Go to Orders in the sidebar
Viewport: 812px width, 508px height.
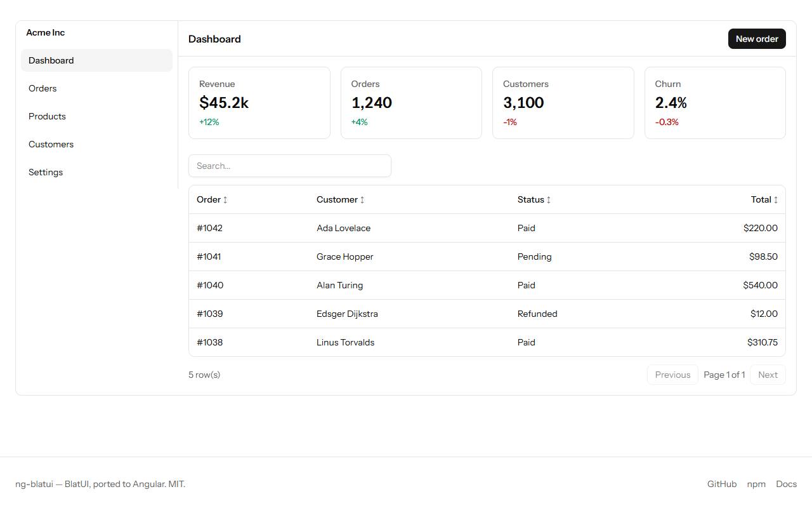pyautogui.click(x=96, y=88)
